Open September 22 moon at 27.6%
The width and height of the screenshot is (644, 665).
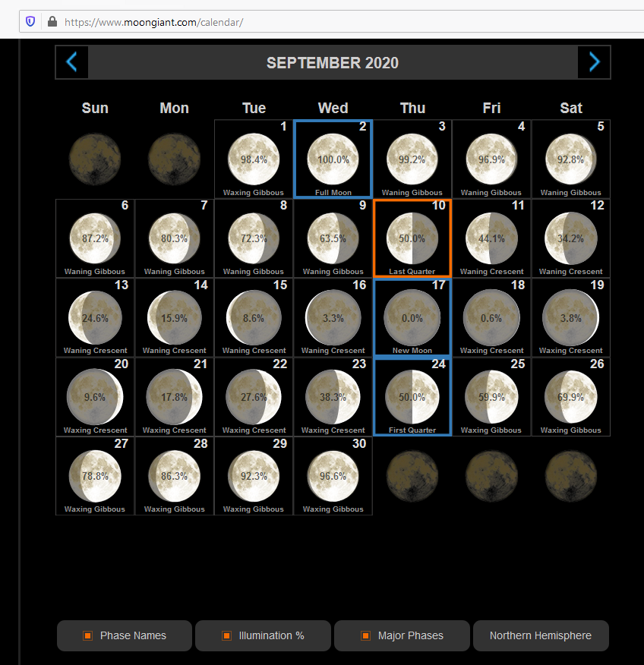[x=254, y=397]
